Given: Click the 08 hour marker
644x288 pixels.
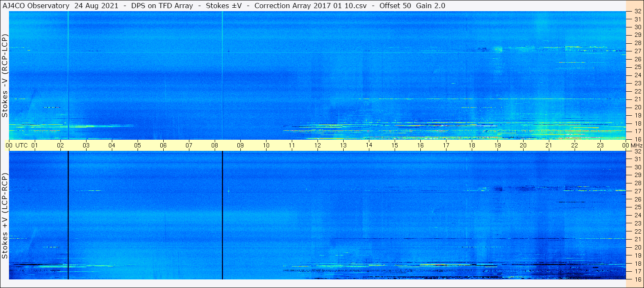Looking at the screenshot, I should pyautogui.click(x=215, y=145).
